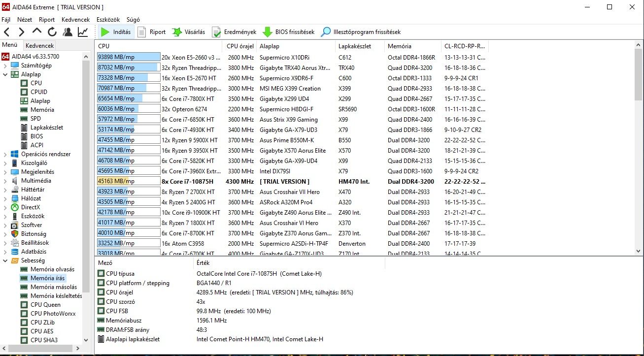Select CPUID tree item
644x356 pixels.
tap(39, 92)
